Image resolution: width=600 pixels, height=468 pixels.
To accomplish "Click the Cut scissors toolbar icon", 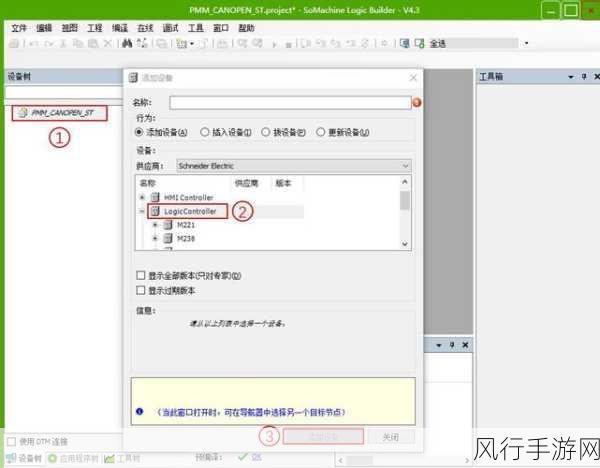I will (63, 44).
